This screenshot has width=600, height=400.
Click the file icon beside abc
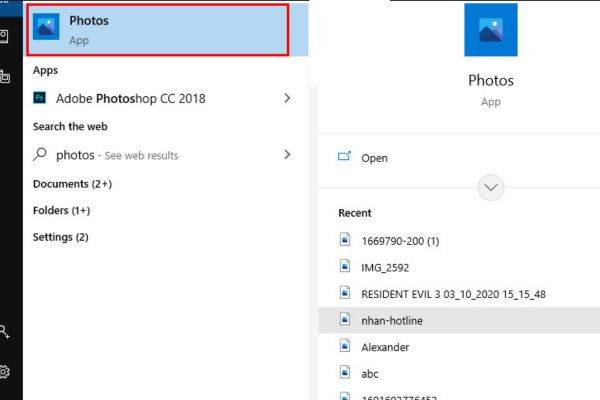coord(345,372)
